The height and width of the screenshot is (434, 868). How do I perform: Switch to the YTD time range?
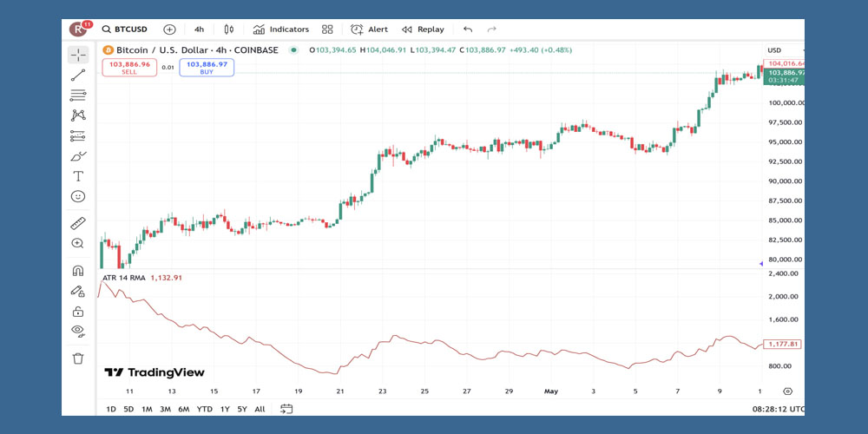click(x=204, y=409)
